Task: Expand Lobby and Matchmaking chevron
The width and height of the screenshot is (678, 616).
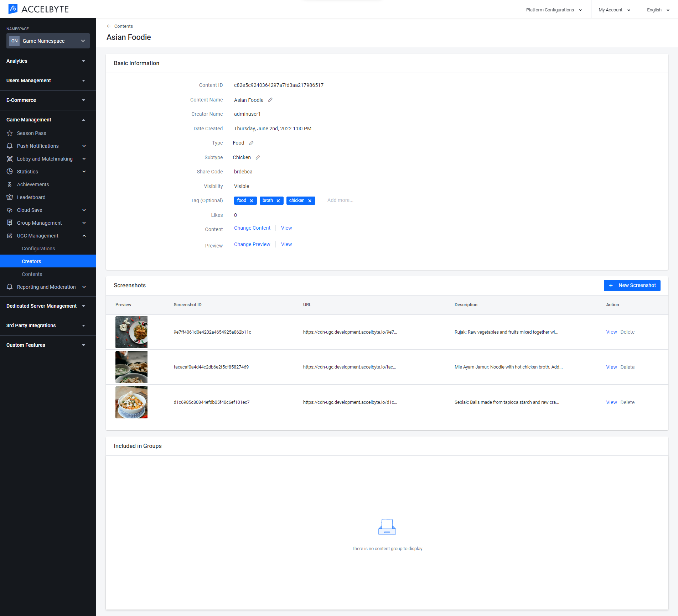Action: point(84,159)
